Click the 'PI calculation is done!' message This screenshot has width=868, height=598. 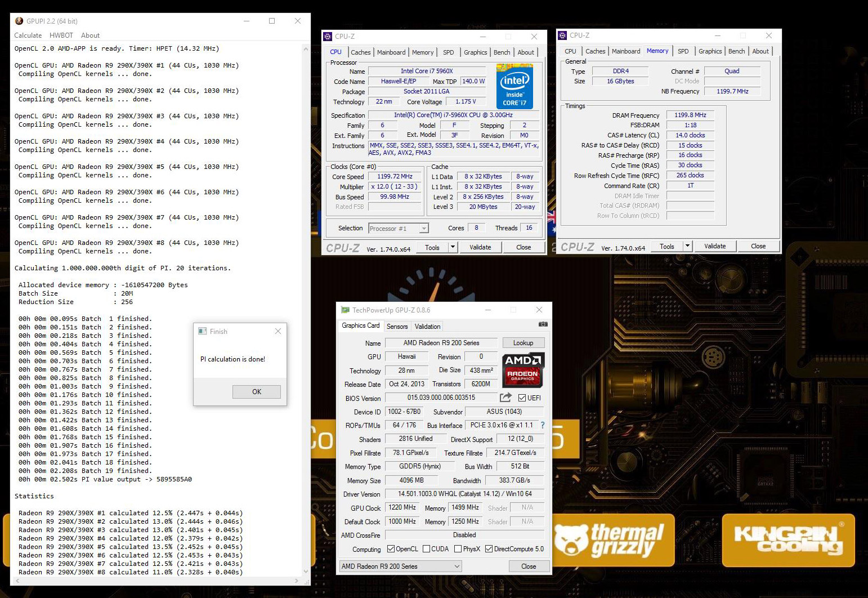click(232, 359)
